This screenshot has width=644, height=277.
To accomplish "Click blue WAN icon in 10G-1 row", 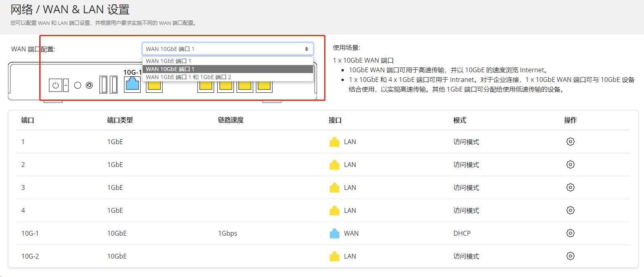I will tap(334, 233).
